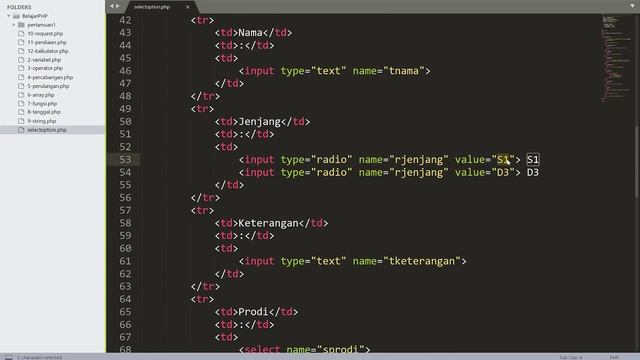Click line number 42 in the gutter
The width and height of the screenshot is (640, 360).
[125, 20]
